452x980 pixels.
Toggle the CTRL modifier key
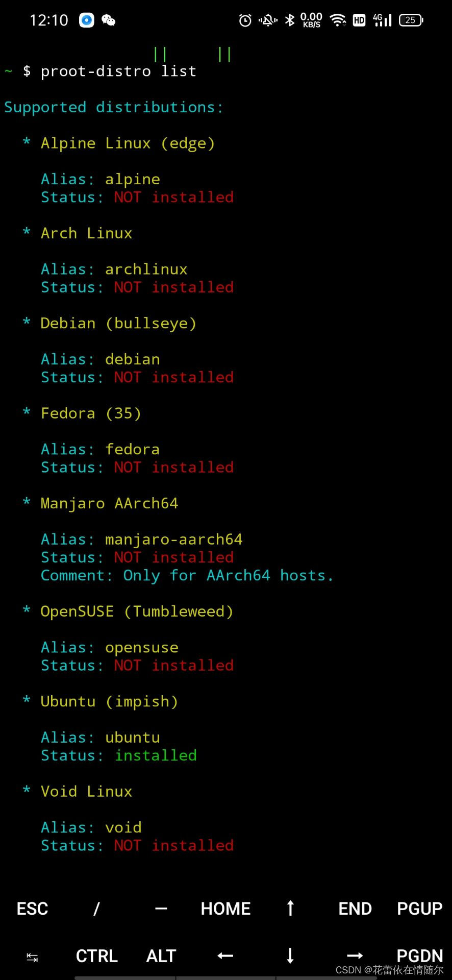click(96, 955)
